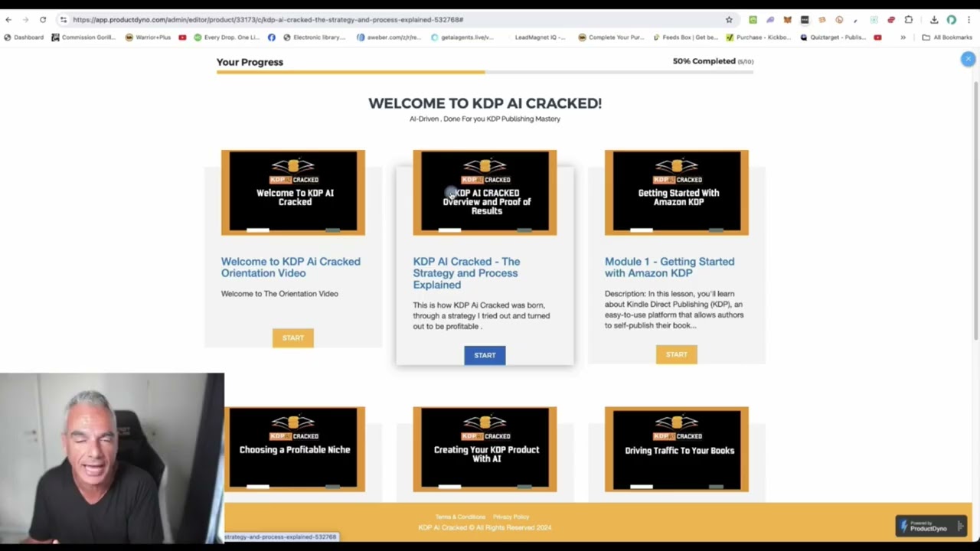Open the Every Drop. One Li... bookmark
980x551 pixels.
(x=227, y=37)
